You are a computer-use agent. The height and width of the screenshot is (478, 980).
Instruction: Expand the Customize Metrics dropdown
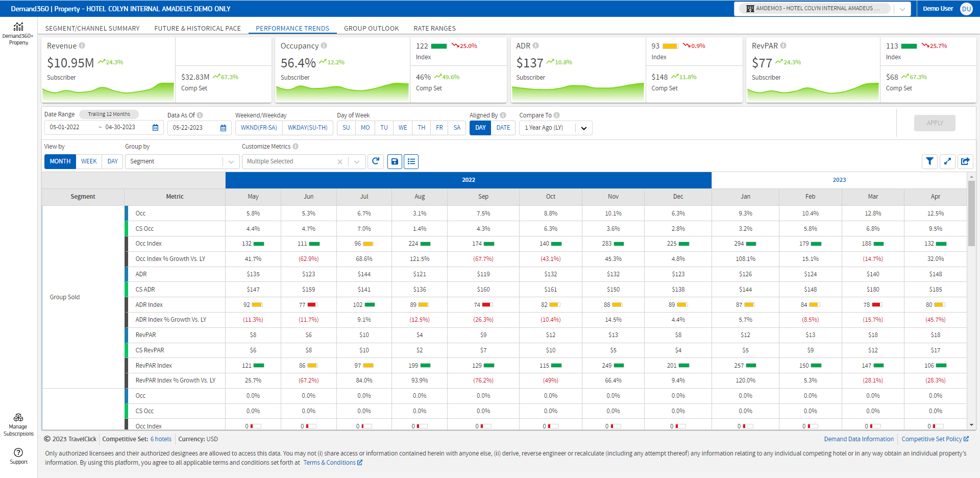[357, 161]
